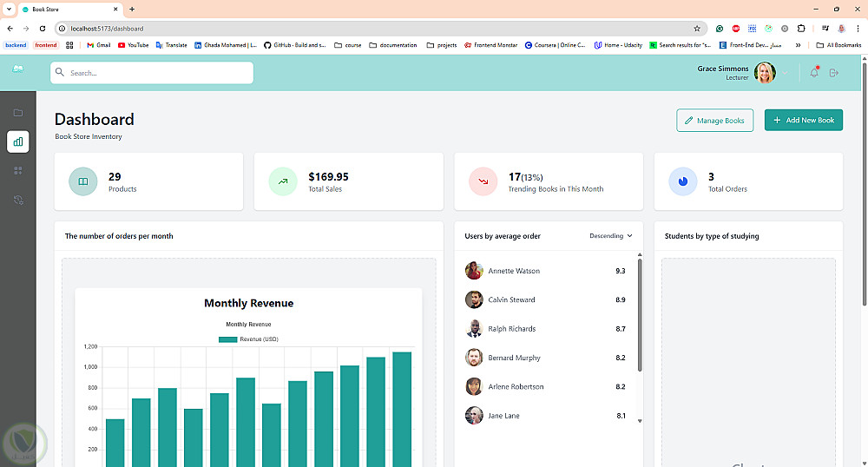868x467 pixels.
Task: Open a new browser tab
Action: coord(132,9)
